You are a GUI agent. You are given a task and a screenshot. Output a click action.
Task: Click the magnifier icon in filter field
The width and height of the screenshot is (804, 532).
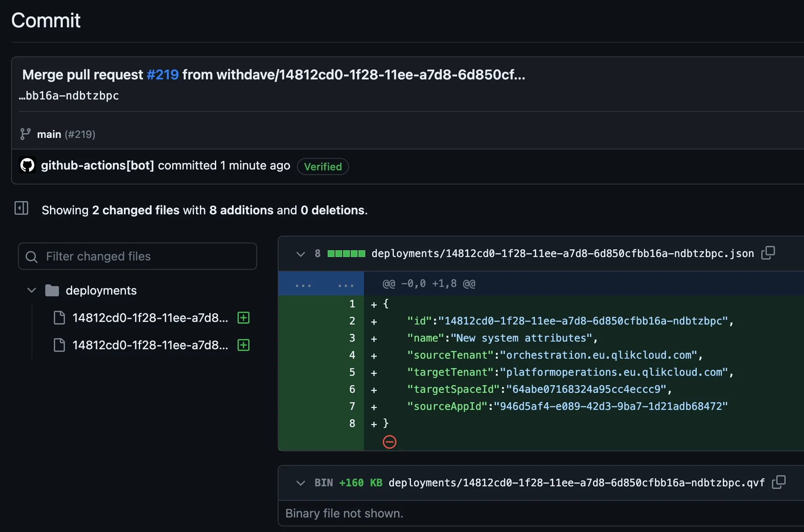coord(32,256)
